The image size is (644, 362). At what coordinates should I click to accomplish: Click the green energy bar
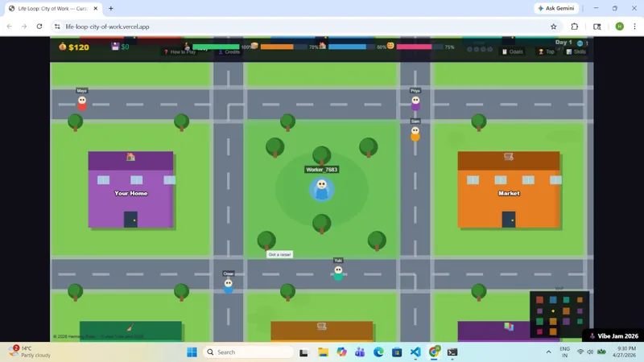(x=216, y=47)
